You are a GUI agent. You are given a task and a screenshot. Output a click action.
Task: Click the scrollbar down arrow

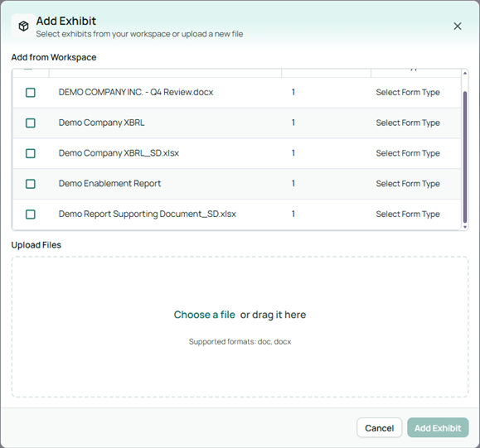[x=465, y=227]
